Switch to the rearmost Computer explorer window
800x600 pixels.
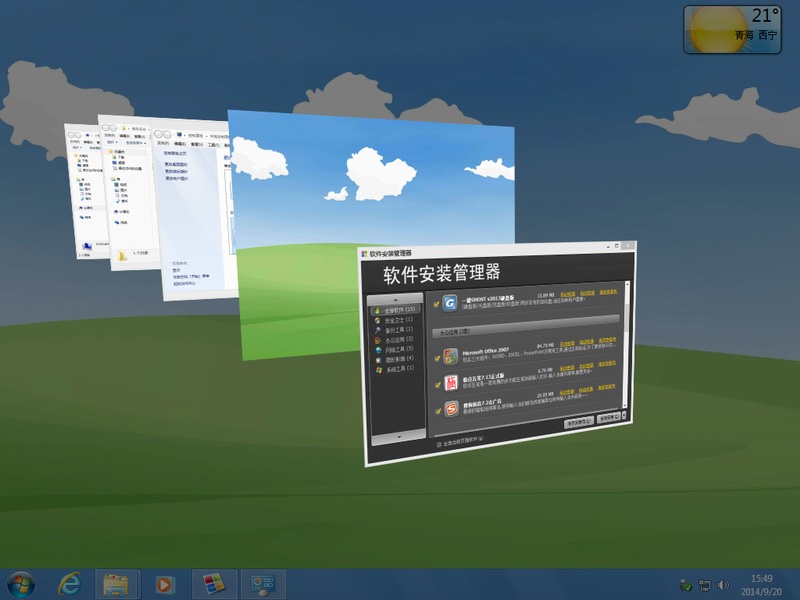click(83, 191)
